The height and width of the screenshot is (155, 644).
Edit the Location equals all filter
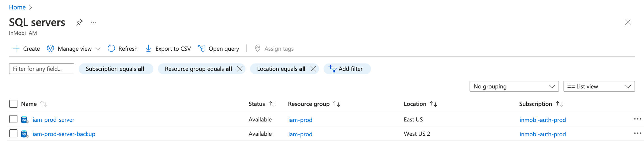tap(281, 69)
